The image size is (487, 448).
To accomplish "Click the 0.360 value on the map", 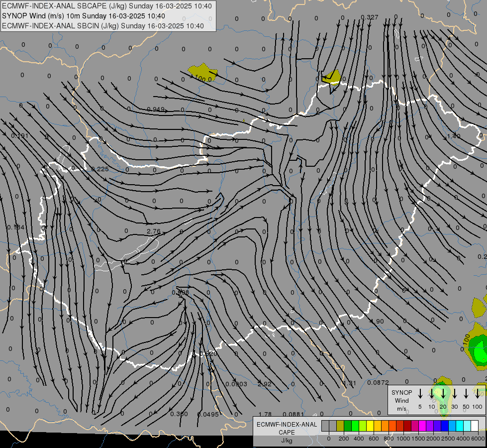I will point(179,414).
